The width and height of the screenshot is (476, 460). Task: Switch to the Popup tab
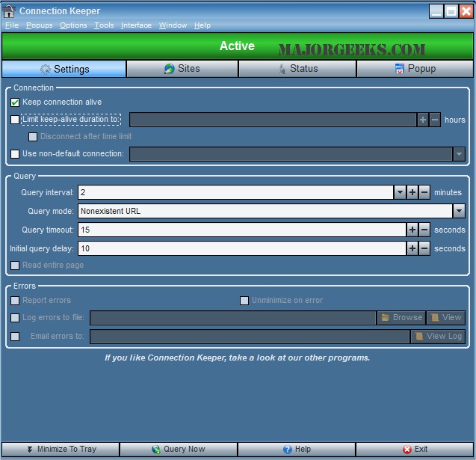[x=415, y=69]
